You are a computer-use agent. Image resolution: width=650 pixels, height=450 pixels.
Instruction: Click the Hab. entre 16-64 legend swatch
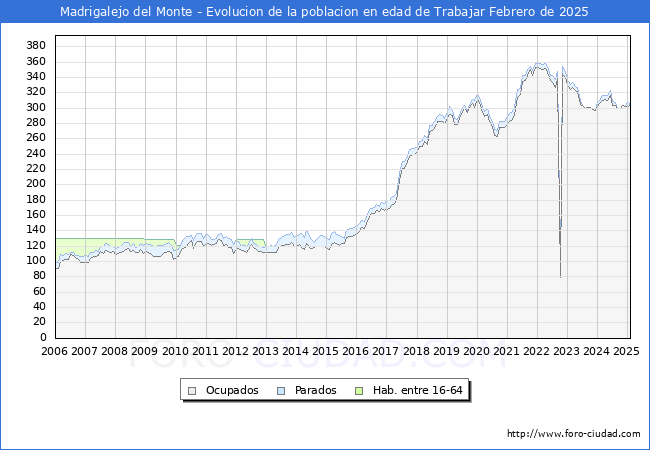point(359,391)
